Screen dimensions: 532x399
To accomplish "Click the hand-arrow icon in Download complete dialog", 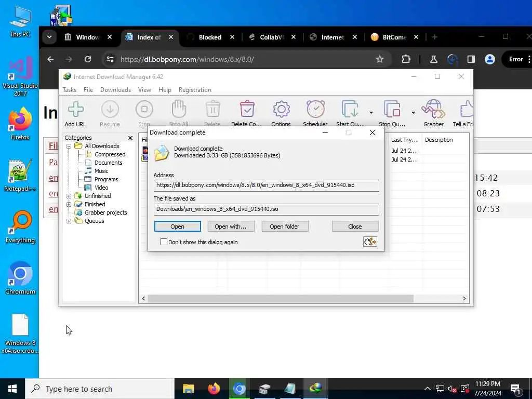I will 370,242.
